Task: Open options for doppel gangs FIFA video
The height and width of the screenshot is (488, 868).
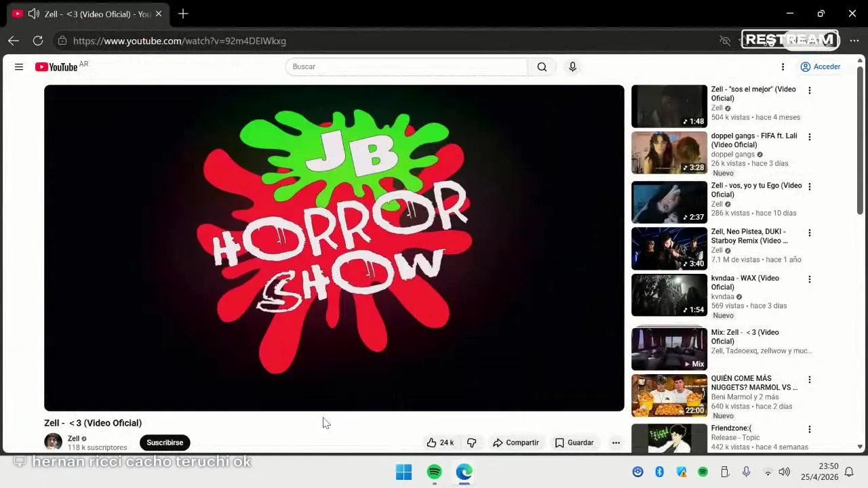Action: (x=809, y=137)
